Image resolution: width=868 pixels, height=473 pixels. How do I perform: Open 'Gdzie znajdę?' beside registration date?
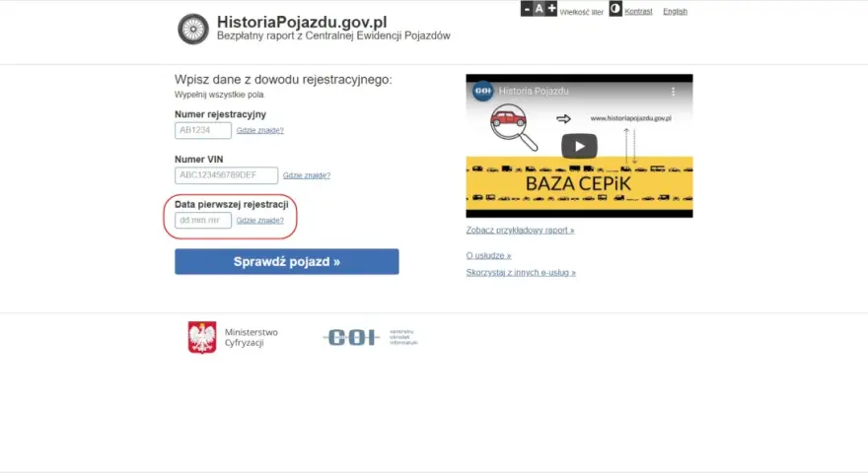260,220
